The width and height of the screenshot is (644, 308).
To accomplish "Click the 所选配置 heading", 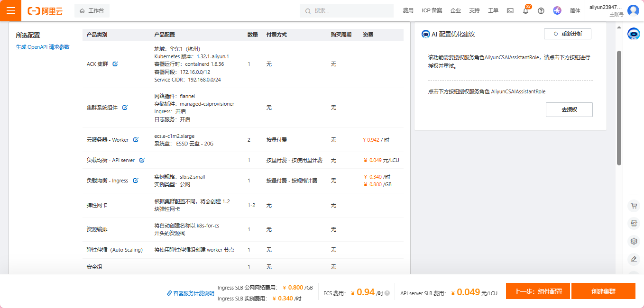I will (28, 35).
